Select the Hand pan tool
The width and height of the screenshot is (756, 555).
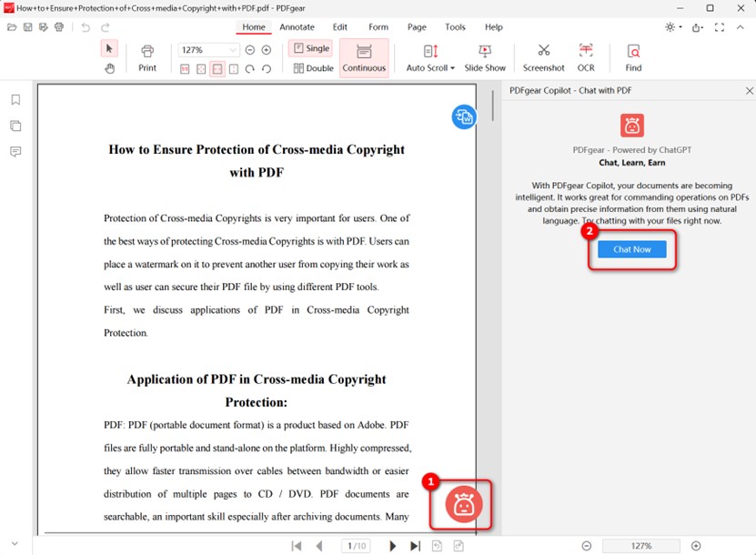(108, 67)
